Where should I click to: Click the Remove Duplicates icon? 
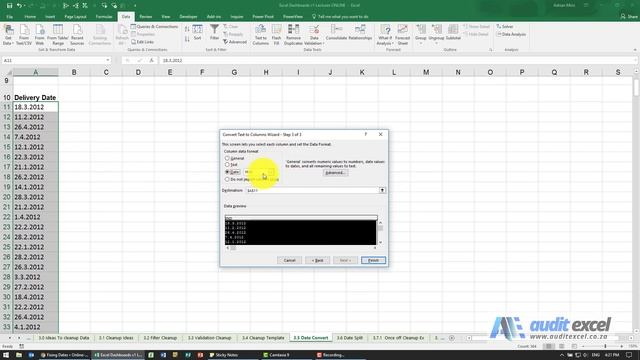[293, 34]
